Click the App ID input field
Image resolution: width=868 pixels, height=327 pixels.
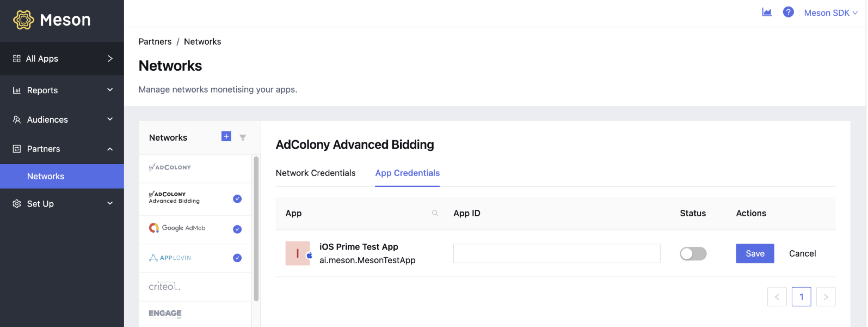coord(557,253)
